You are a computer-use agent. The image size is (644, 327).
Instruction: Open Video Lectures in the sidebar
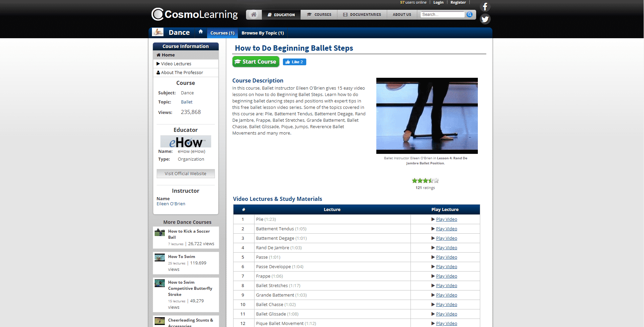pyautogui.click(x=186, y=64)
